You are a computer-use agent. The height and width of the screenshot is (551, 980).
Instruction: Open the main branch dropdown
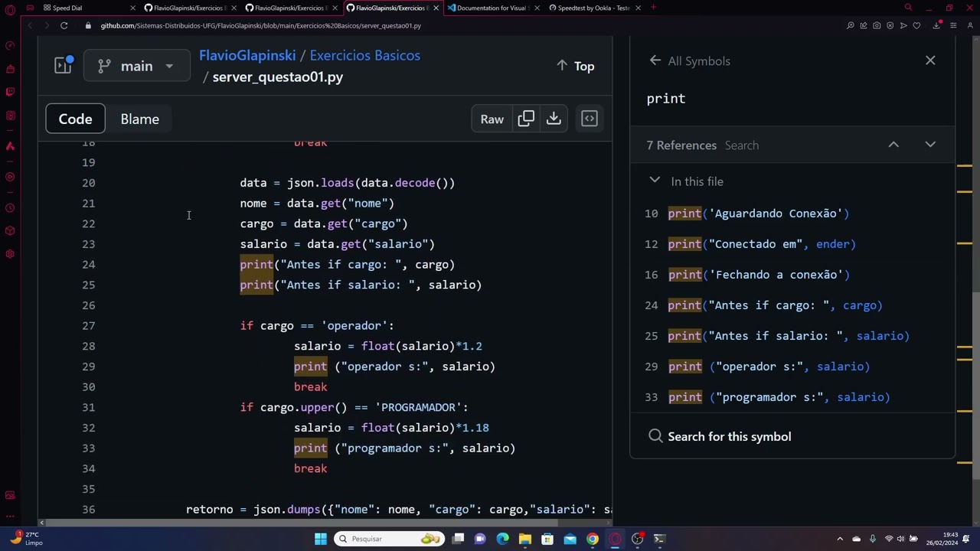137,66
